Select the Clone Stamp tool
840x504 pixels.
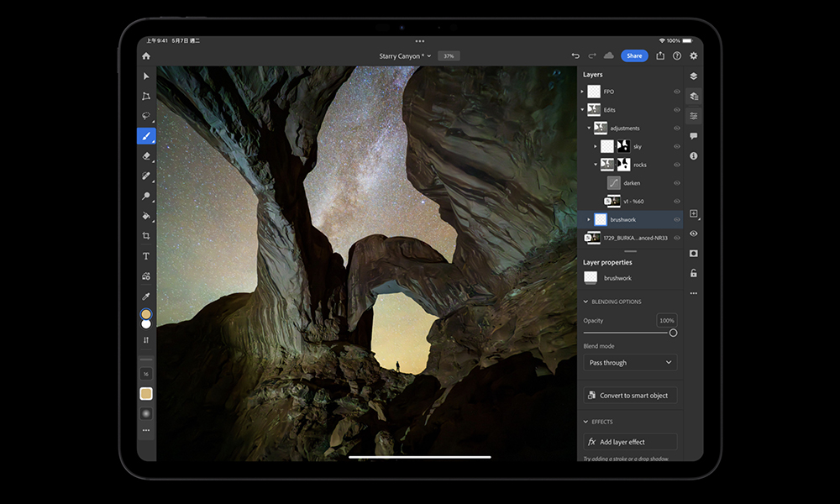[146, 196]
